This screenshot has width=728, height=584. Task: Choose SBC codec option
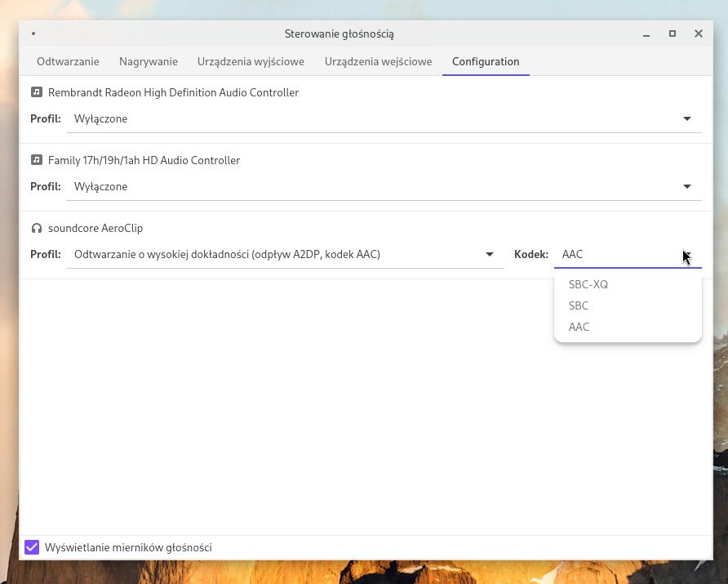coord(628,305)
